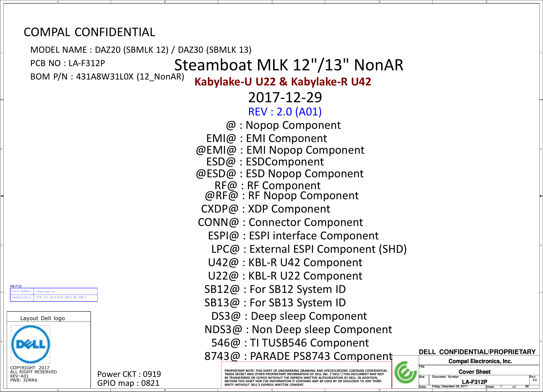
Task: Click 'SB13@ : For SB13 System ID' line
Action: click(275, 303)
